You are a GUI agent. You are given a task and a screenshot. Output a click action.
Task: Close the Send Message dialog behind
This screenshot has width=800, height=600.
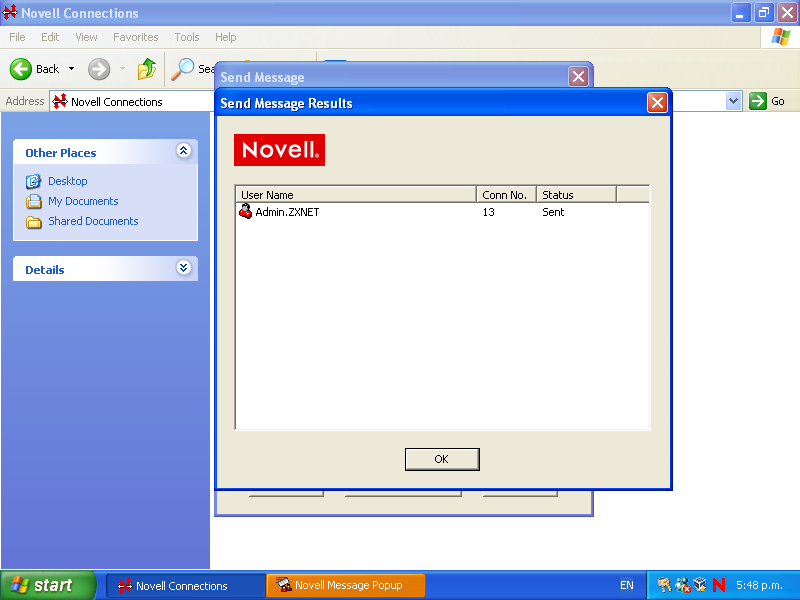[x=579, y=77]
